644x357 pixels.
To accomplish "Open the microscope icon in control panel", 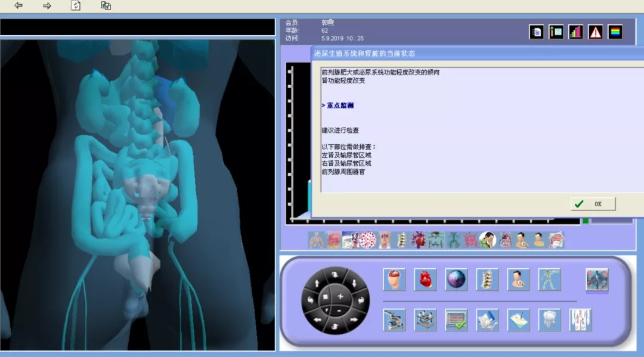I will click(394, 320).
